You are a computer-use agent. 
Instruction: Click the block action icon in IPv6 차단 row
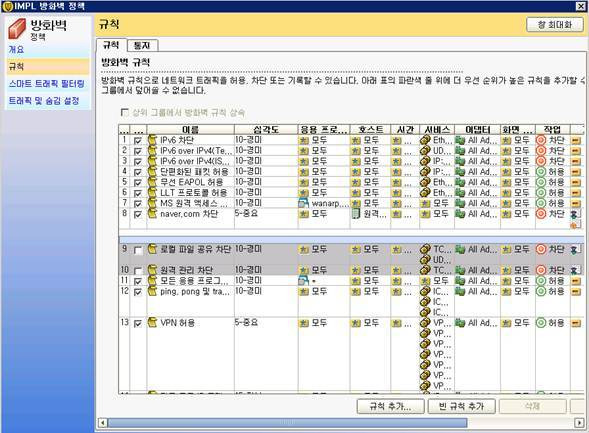coord(541,140)
